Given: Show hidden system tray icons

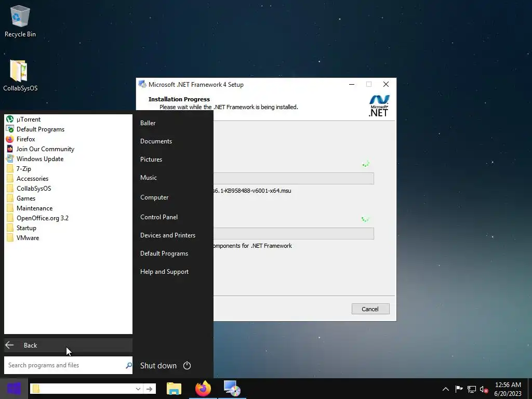Looking at the screenshot, I should tap(445, 389).
